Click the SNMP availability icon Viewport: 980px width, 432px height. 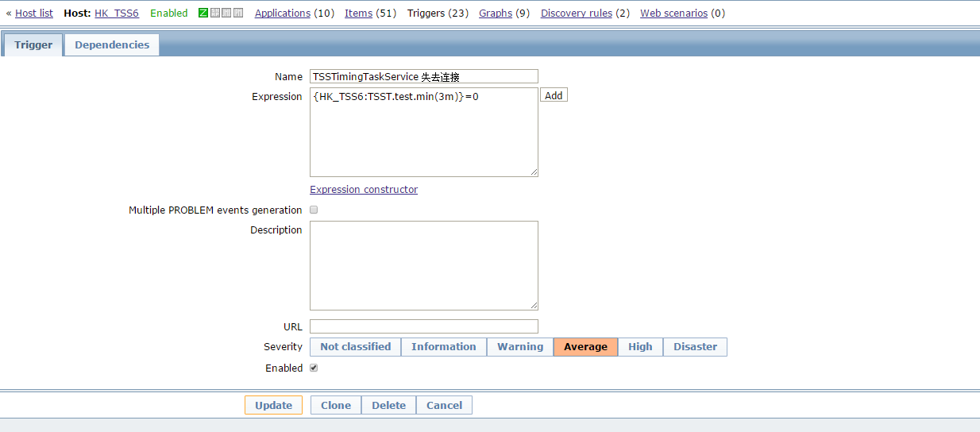[x=215, y=13]
